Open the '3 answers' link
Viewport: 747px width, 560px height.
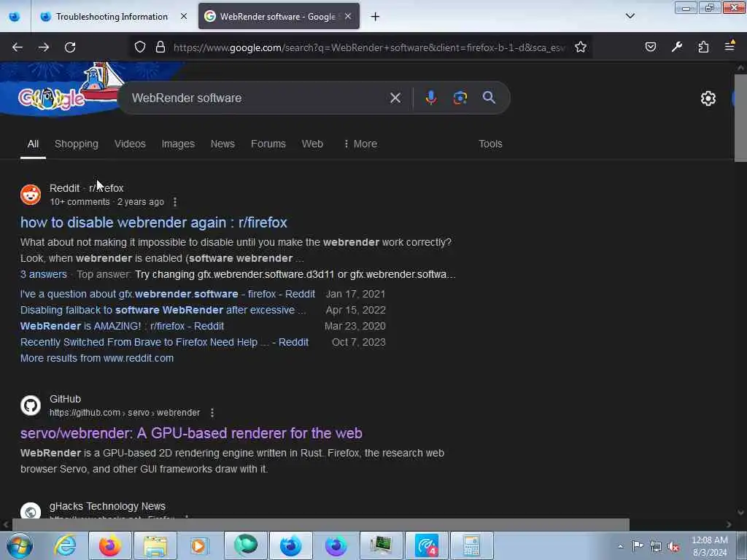pos(43,274)
